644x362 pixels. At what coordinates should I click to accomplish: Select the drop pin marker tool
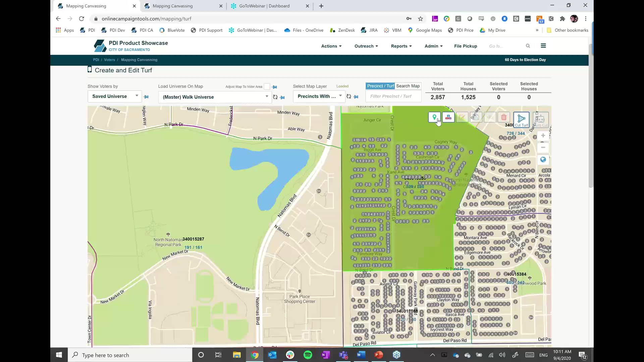click(434, 117)
